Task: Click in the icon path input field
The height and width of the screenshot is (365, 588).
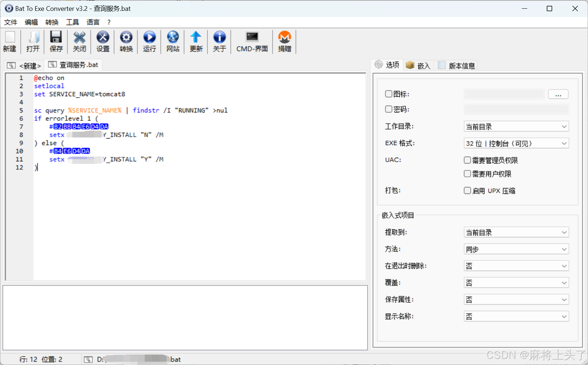Action: coord(504,94)
